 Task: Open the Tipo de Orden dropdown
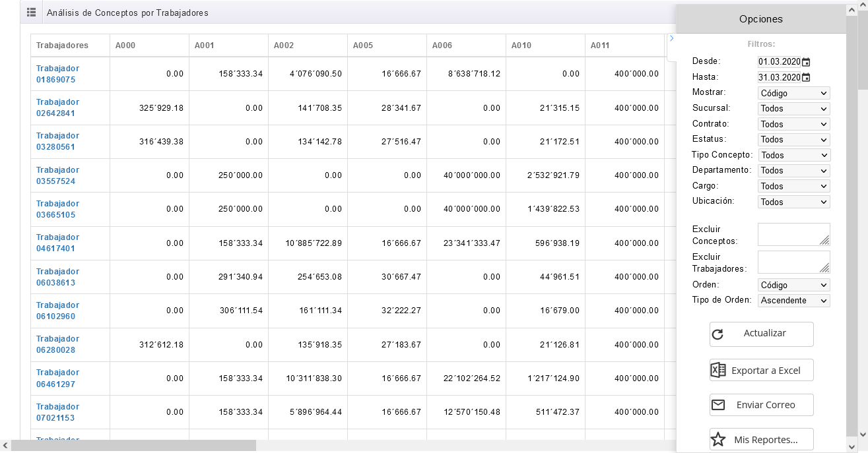pyautogui.click(x=793, y=301)
